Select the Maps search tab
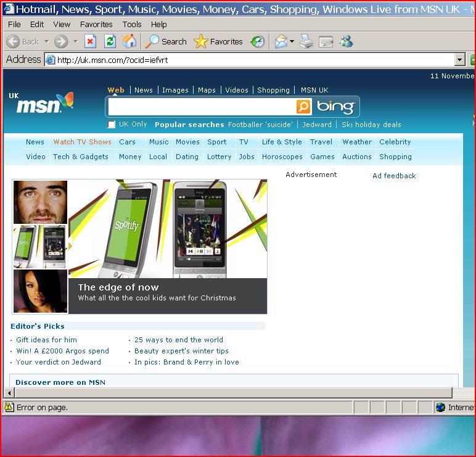 207,90
